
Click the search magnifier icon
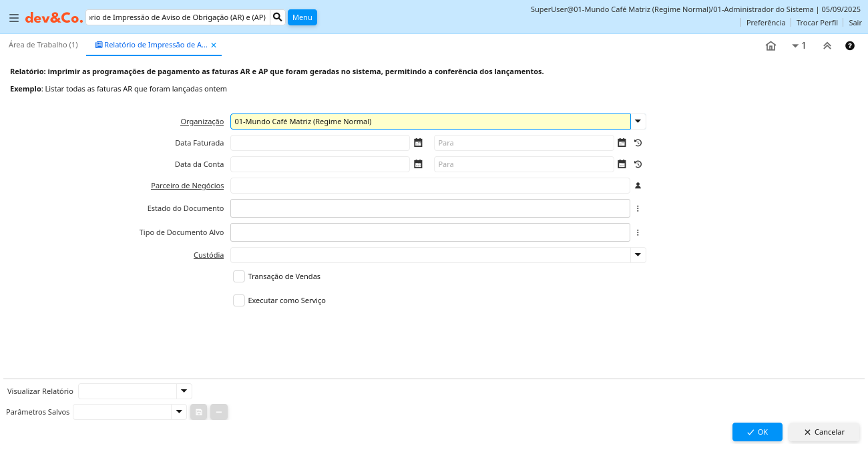(278, 17)
